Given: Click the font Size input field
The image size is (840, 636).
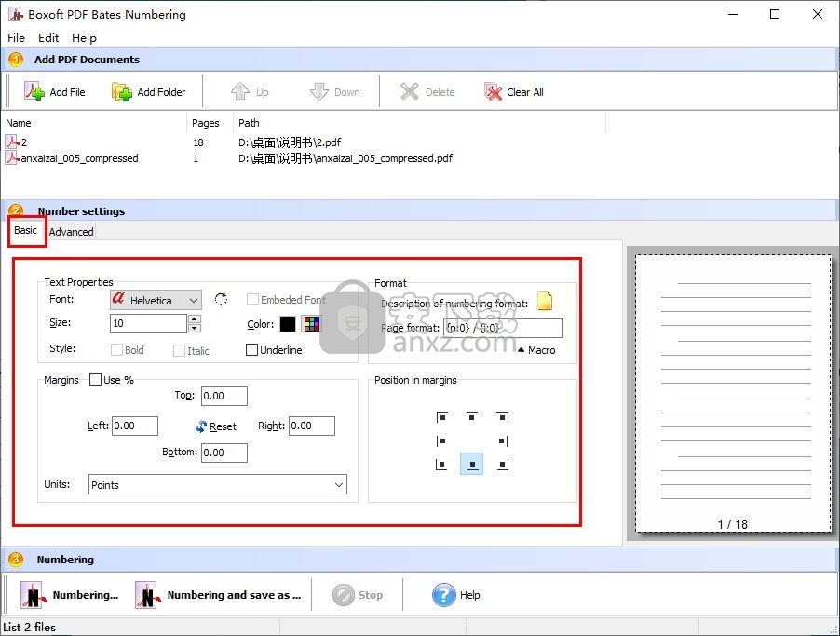Looking at the screenshot, I should coord(148,323).
